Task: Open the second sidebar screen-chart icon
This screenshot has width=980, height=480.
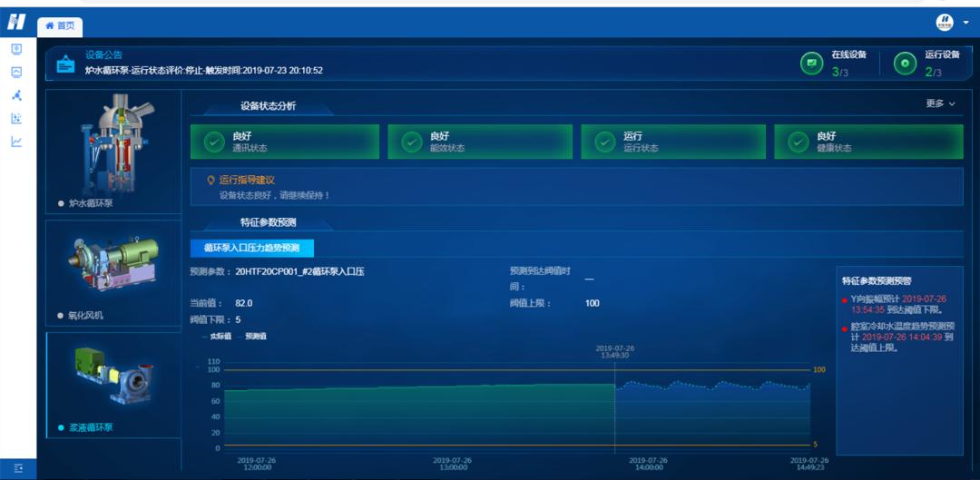Action: coord(17,72)
